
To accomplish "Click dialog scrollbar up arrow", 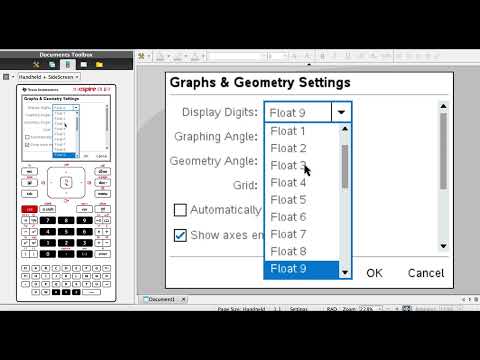I will coord(443,106).
